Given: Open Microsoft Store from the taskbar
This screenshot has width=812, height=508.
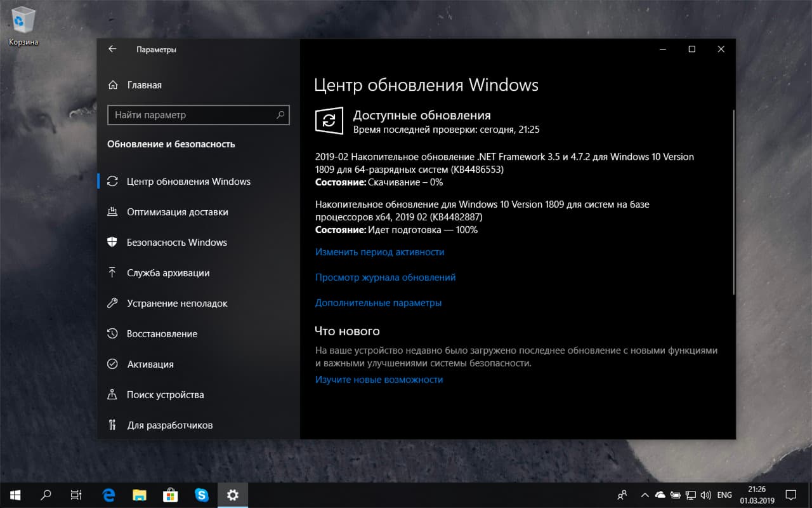Looking at the screenshot, I should [x=170, y=495].
